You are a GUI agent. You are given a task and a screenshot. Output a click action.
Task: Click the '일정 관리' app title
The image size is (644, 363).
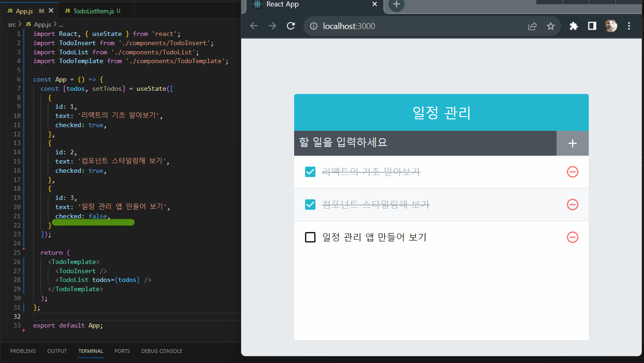pos(441,113)
